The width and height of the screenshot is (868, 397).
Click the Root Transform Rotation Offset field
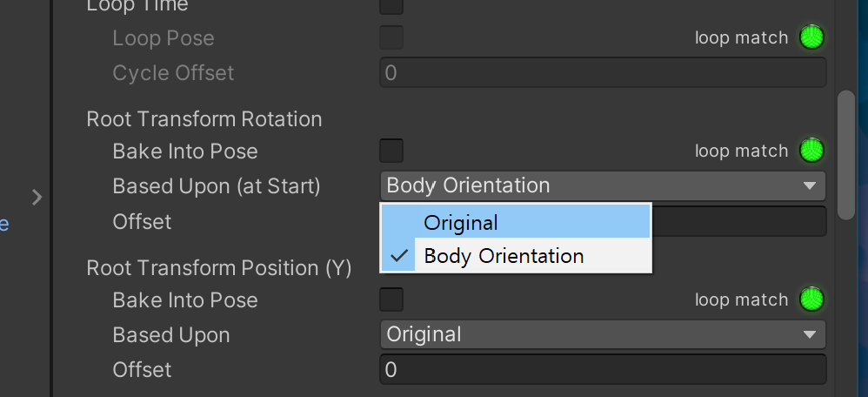pos(739,221)
